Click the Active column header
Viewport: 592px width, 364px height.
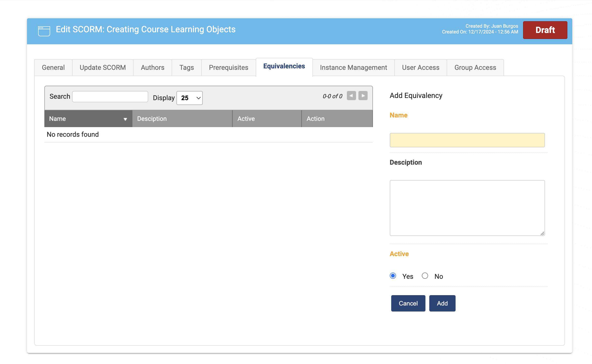[x=267, y=119]
